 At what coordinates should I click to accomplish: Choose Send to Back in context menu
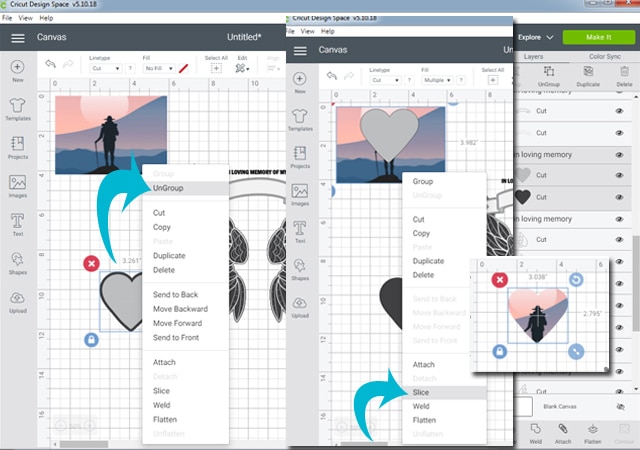186,294
